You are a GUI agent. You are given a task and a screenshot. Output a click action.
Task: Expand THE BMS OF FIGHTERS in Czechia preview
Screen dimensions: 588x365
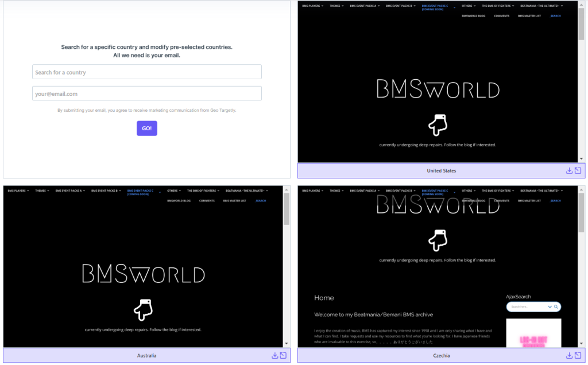pos(498,191)
